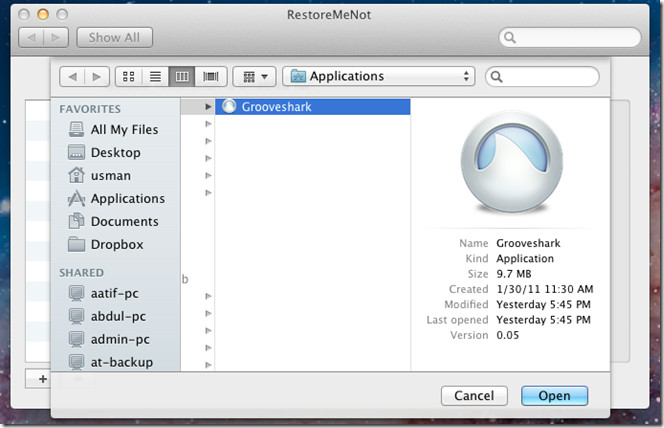Image resolution: width=664 pixels, height=428 pixels.
Task: Select shared computer aatif-pc
Action: click(x=116, y=293)
